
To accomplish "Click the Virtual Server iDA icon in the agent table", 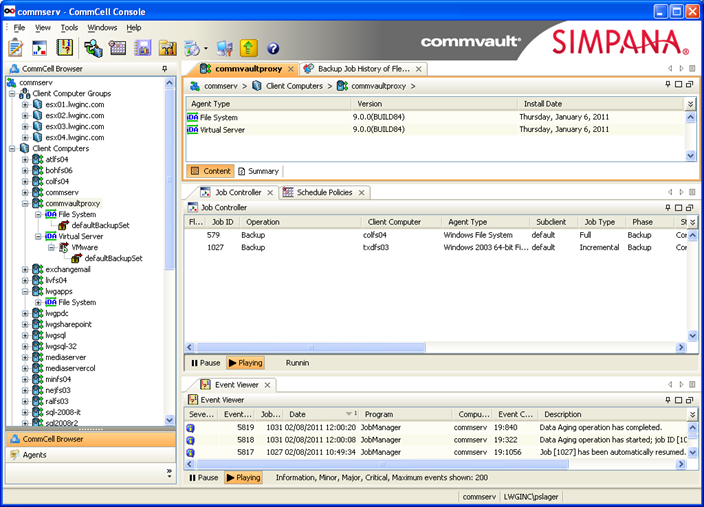I will pos(192,130).
